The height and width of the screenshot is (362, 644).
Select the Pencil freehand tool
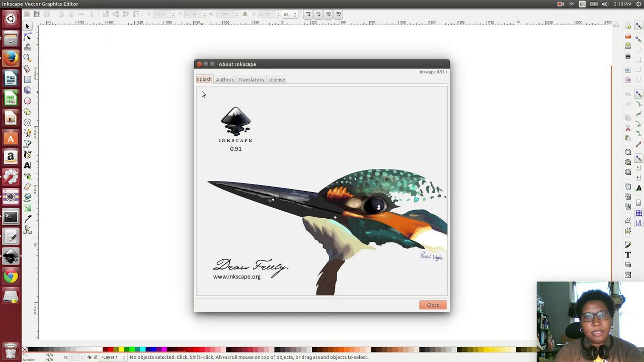tap(28, 133)
